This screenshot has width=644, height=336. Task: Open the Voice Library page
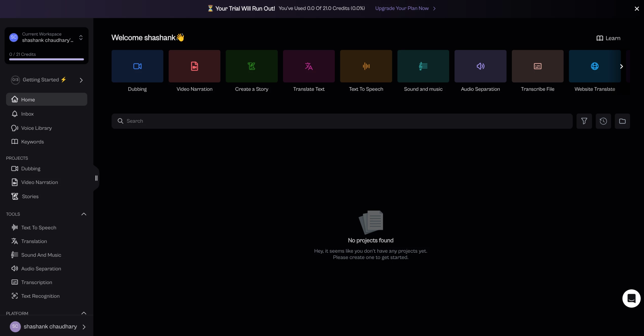pos(36,128)
